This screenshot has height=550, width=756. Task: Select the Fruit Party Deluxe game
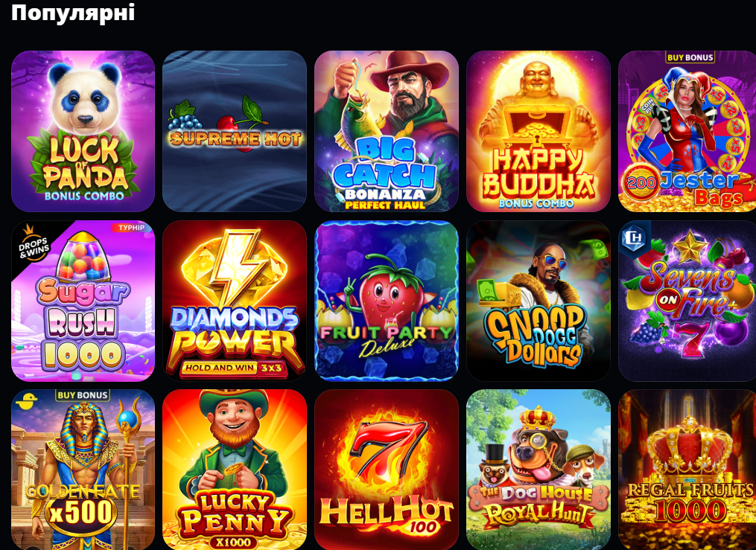click(x=387, y=301)
